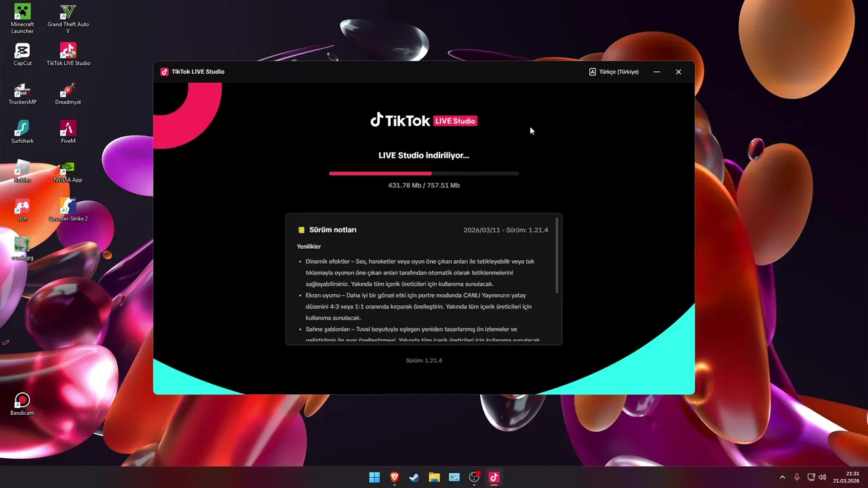This screenshot has width=868, height=488.
Task: Select the TikTok LIVE Studio desktop shortcut
Action: (x=68, y=54)
